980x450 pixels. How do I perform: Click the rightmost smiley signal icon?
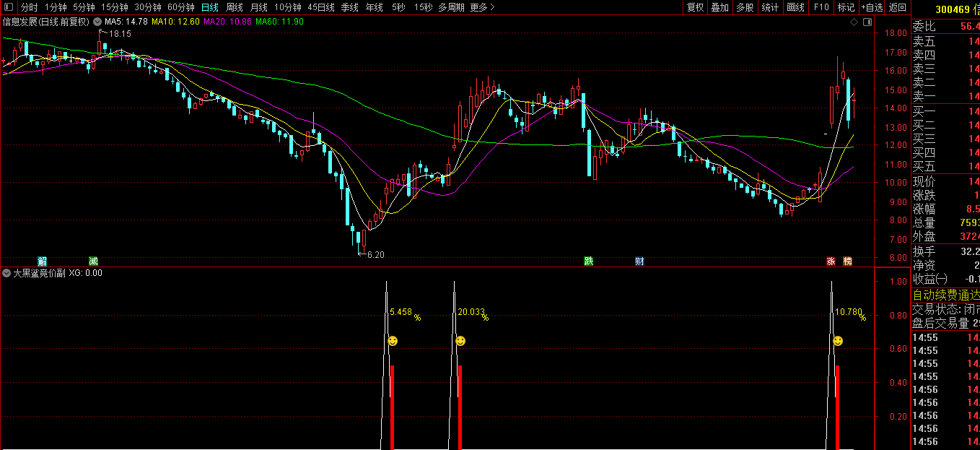pos(838,341)
